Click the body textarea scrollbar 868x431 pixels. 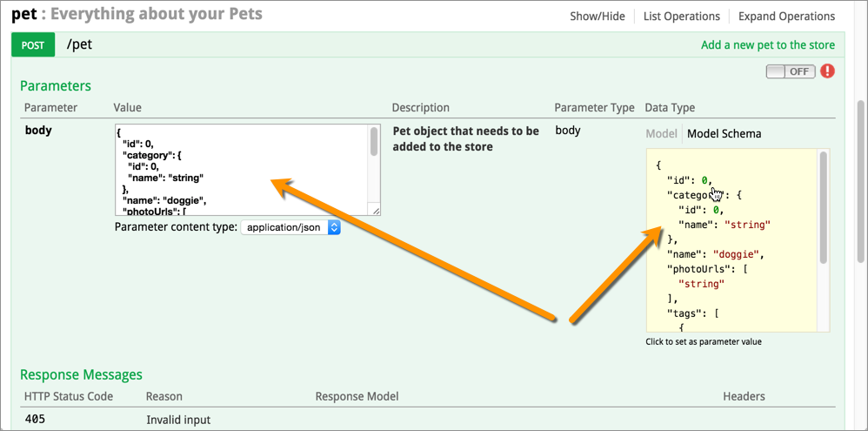click(x=374, y=142)
